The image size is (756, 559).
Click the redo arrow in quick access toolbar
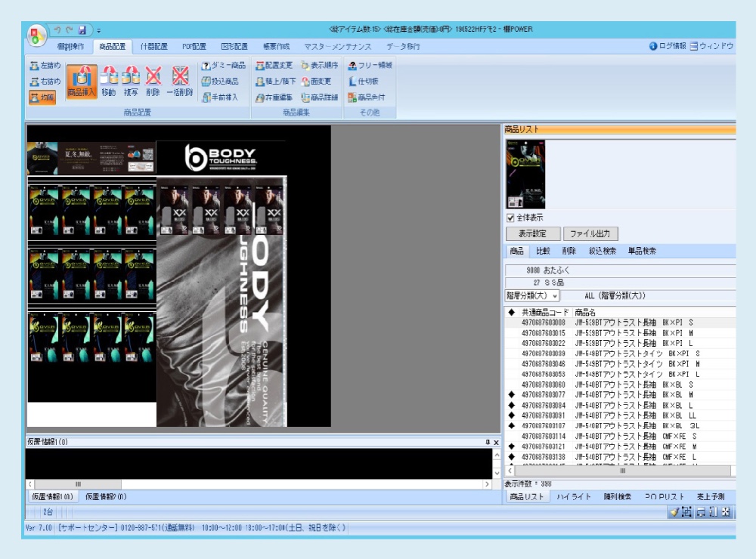pyautogui.click(x=70, y=30)
